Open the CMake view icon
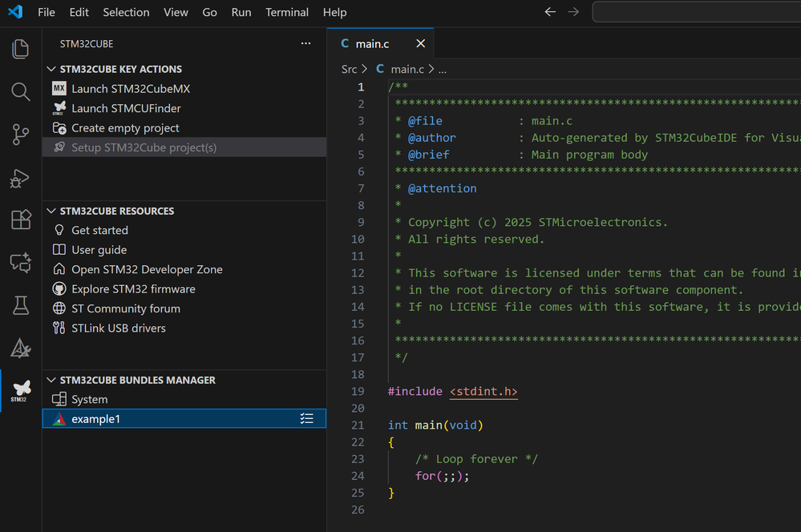 21,348
